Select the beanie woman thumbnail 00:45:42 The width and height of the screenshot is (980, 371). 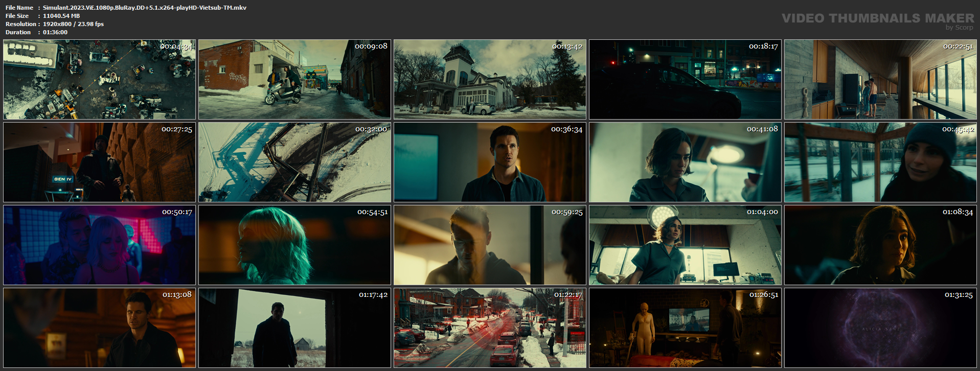click(880, 163)
